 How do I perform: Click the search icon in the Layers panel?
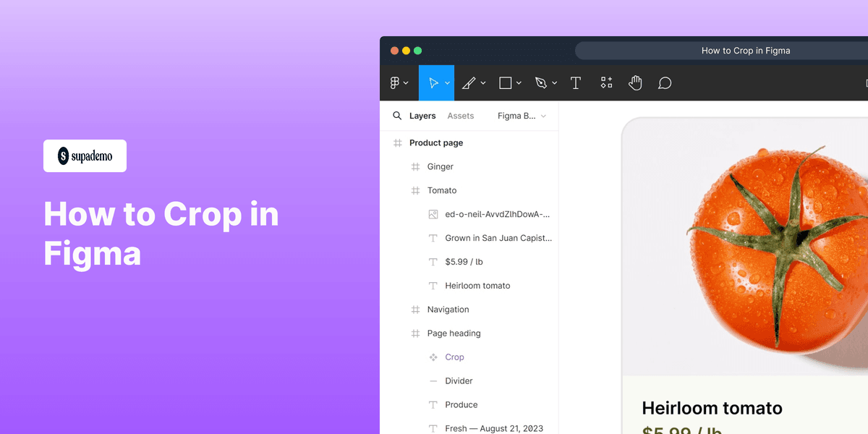(x=397, y=116)
